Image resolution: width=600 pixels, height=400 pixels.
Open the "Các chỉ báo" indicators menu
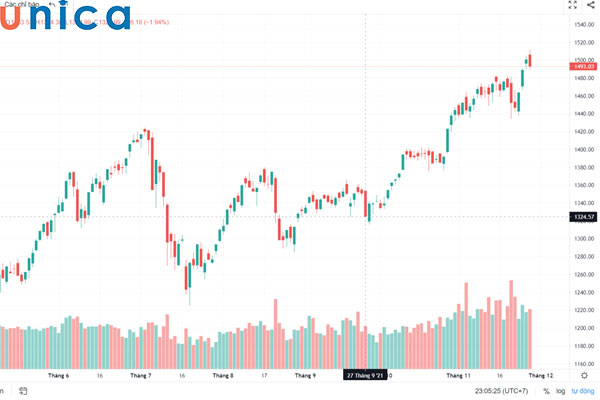coord(22,5)
